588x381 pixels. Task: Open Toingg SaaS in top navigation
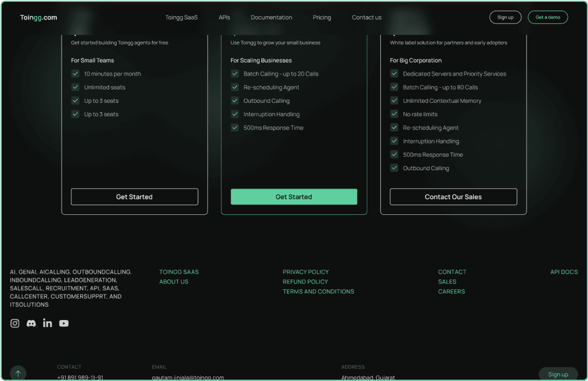point(182,17)
